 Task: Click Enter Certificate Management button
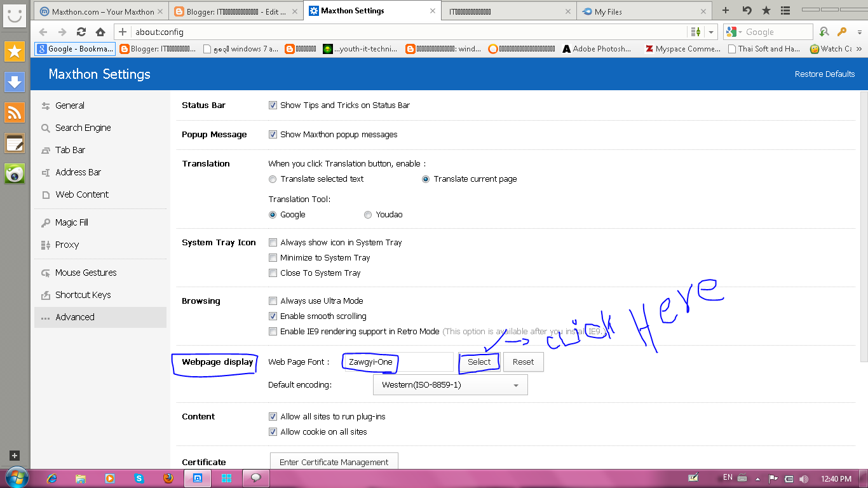click(334, 462)
